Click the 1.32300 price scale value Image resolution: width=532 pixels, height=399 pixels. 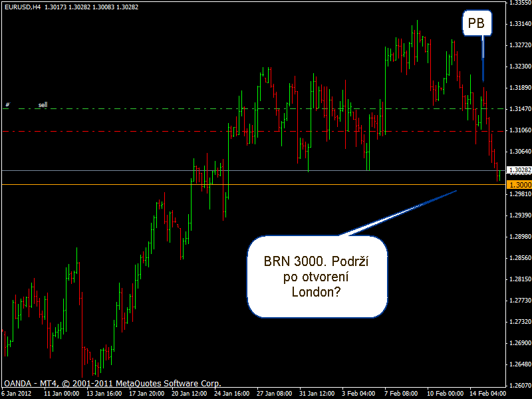(520, 66)
